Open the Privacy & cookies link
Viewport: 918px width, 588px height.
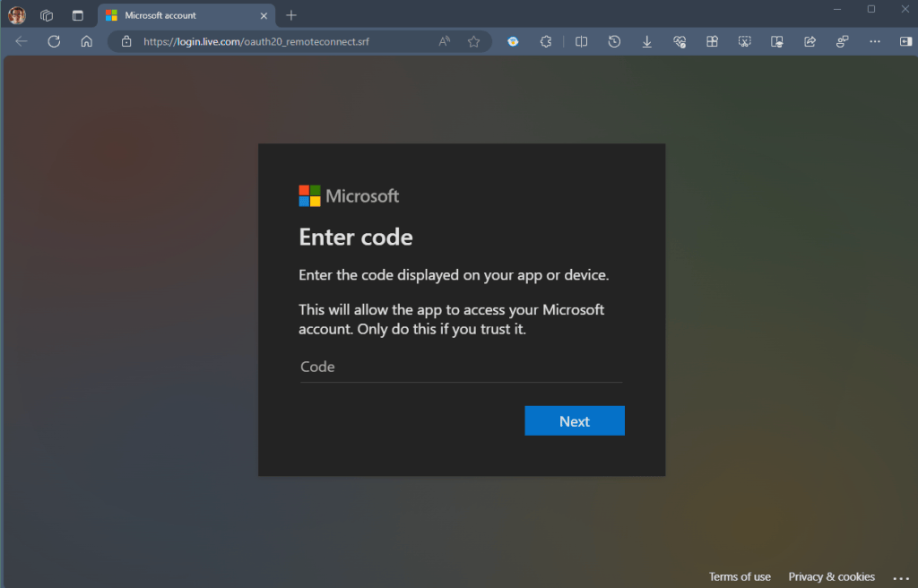tap(831, 576)
